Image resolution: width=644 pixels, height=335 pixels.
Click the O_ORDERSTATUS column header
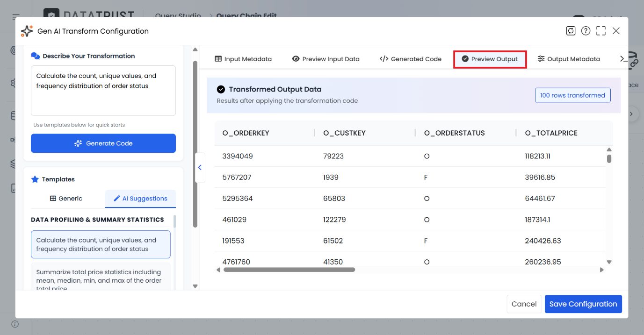[x=455, y=133]
